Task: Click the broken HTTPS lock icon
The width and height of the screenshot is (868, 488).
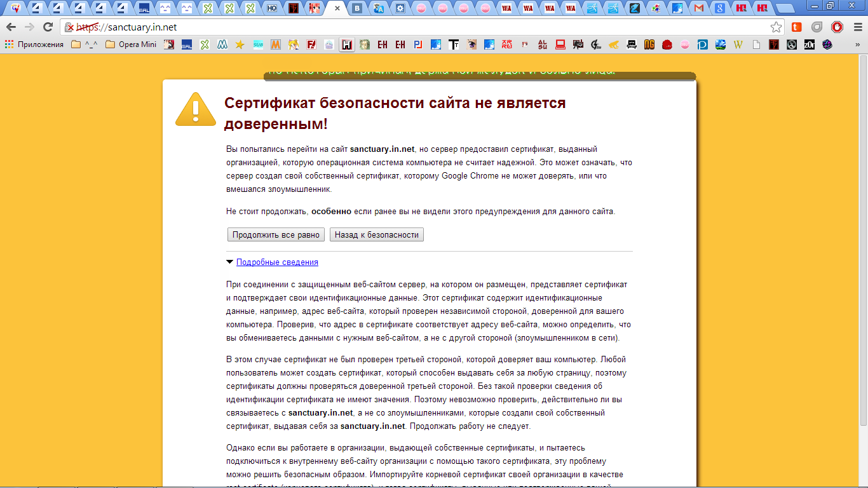Action: pyautogui.click(x=69, y=27)
